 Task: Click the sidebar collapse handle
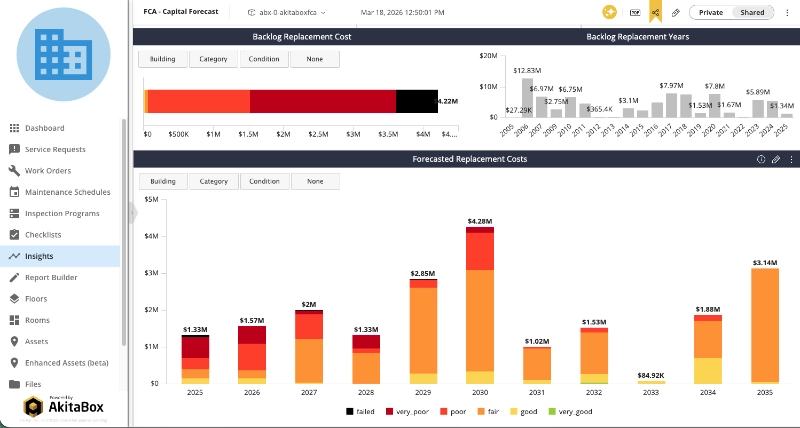point(132,212)
